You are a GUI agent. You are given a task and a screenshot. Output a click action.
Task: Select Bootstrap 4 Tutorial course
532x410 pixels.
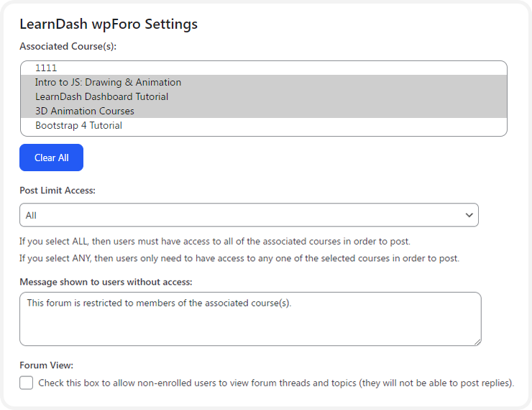point(264,125)
